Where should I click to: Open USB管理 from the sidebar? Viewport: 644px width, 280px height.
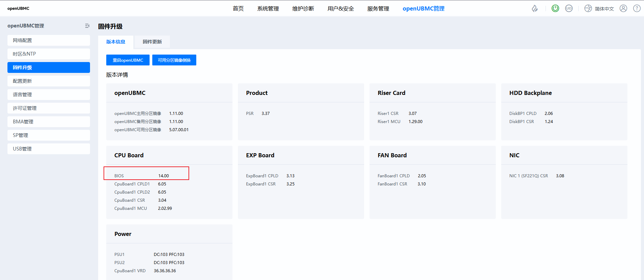(x=48, y=149)
